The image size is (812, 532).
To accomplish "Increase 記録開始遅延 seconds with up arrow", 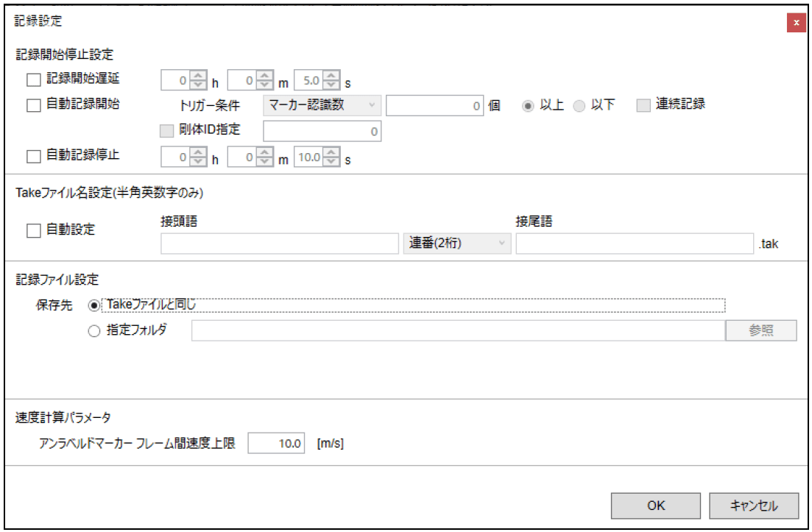I will 331,76.
